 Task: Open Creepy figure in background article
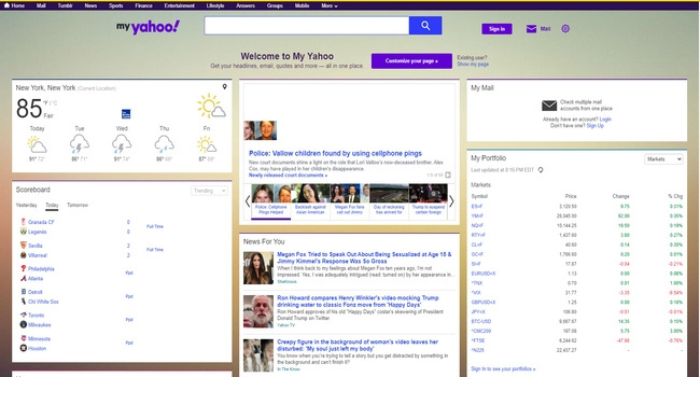click(358, 345)
